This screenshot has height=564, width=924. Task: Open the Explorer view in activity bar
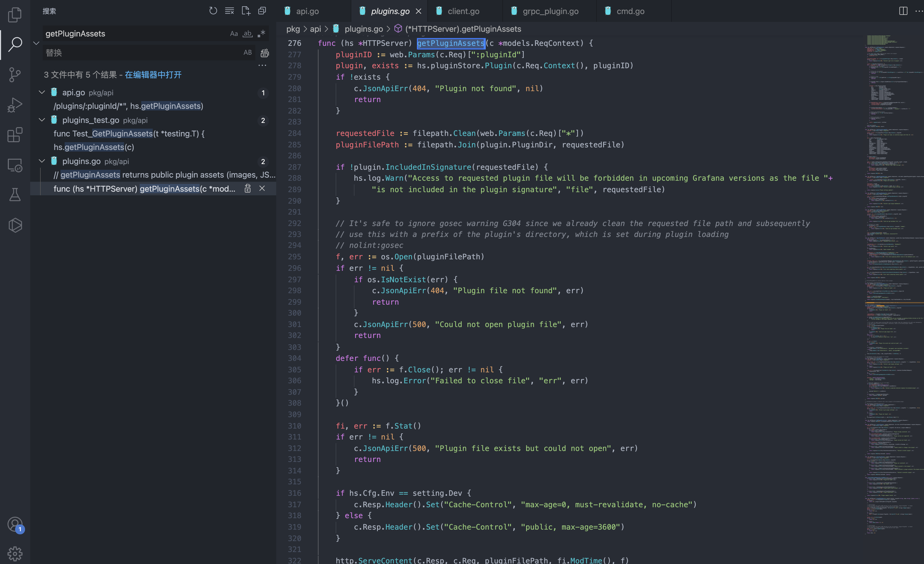point(15,15)
